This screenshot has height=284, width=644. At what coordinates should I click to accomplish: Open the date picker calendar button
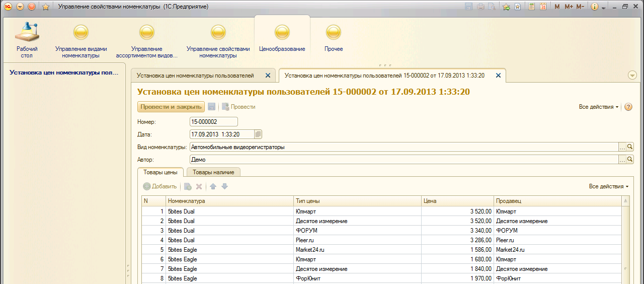tap(258, 134)
